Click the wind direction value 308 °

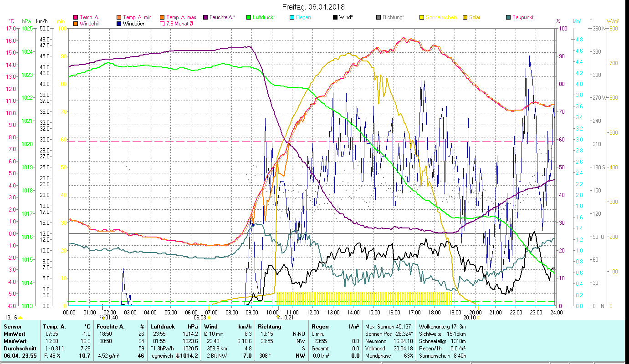click(266, 356)
